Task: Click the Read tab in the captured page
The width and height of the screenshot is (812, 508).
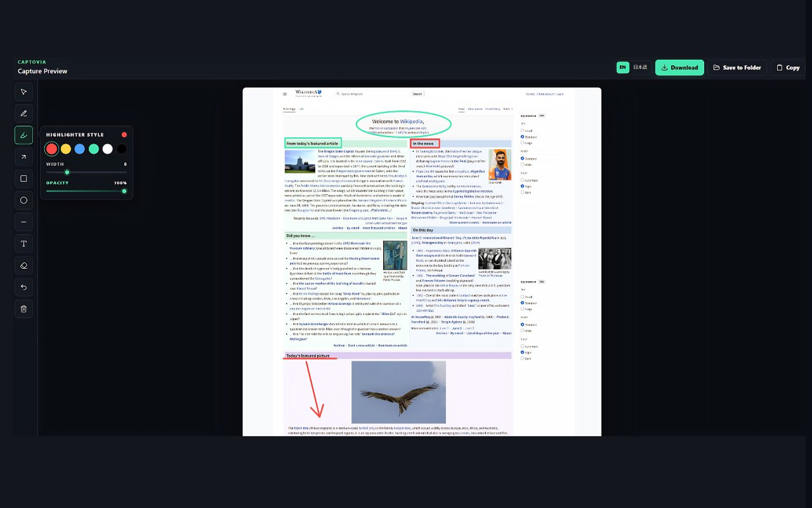Action: pyautogui.click(x=462, y=109)
